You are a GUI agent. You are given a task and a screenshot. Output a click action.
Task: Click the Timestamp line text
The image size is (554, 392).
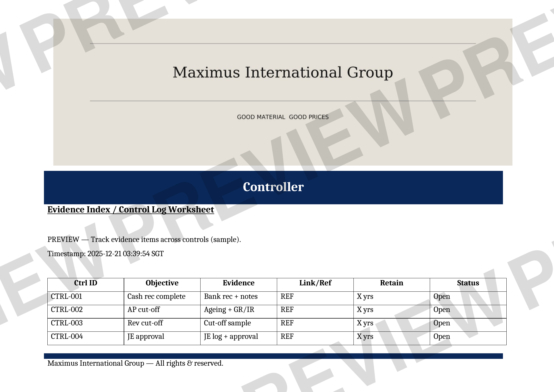[x=106, y=254]
